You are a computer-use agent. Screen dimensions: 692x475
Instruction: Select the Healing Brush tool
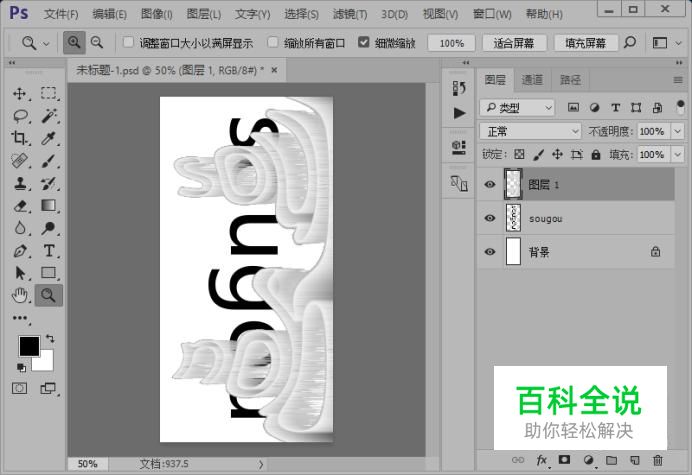pyautogui.click(x=19, y=161)
